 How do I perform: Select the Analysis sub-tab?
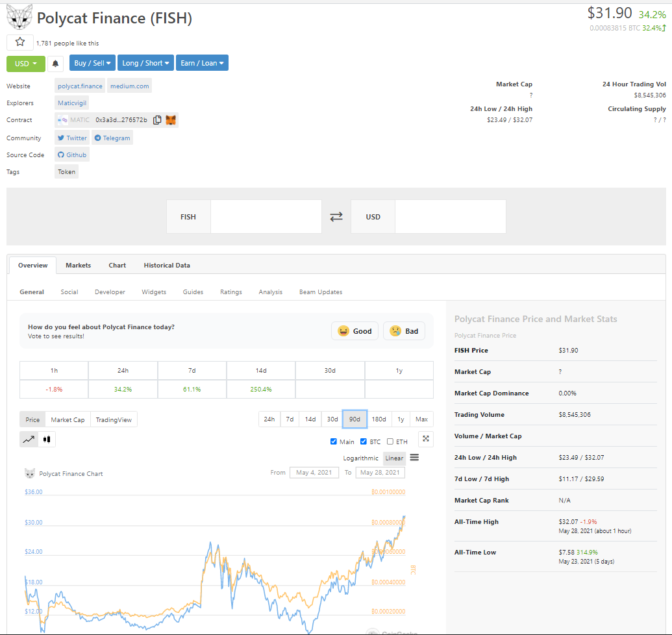coord(271,292)
